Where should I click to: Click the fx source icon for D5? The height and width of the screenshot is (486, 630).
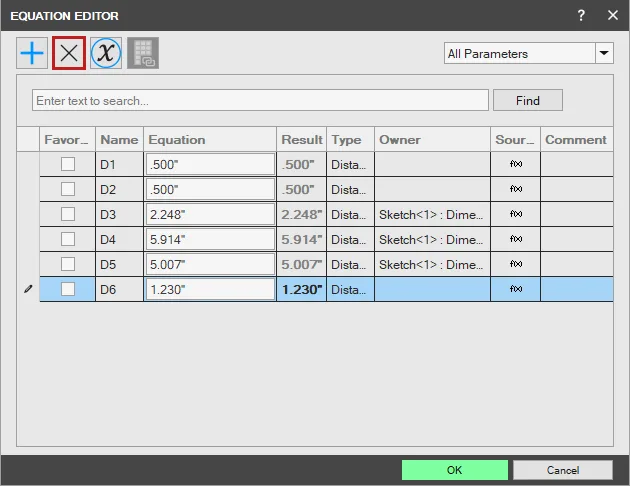(516, 264)
